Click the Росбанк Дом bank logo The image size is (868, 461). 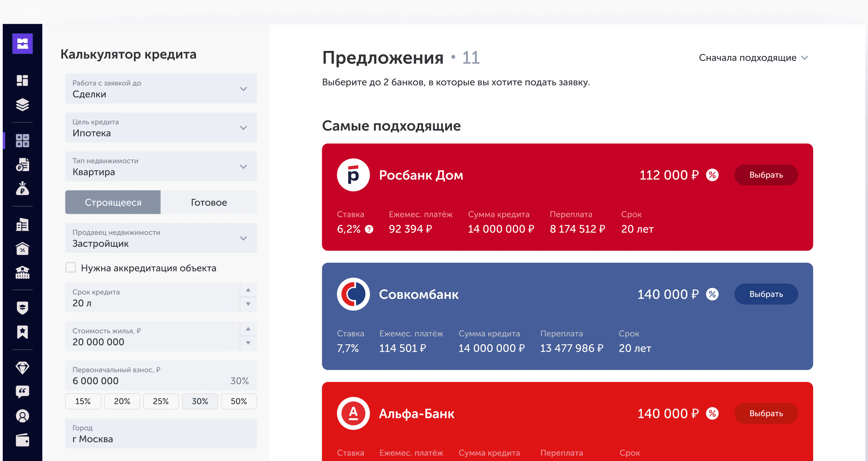[353, 175]
